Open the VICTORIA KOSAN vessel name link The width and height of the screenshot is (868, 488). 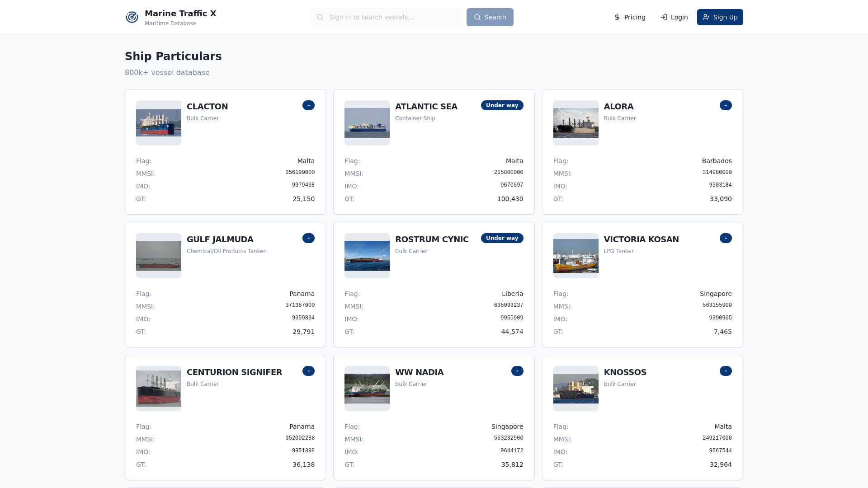pos(641,239)
